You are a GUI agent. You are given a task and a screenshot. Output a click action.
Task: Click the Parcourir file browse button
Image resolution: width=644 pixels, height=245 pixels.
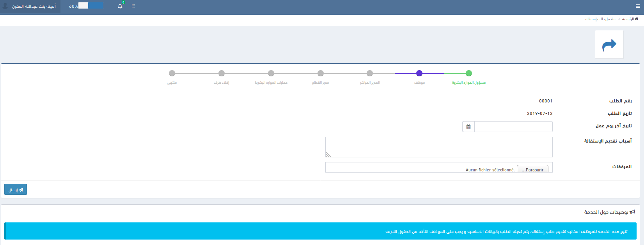tap(532, 169)
